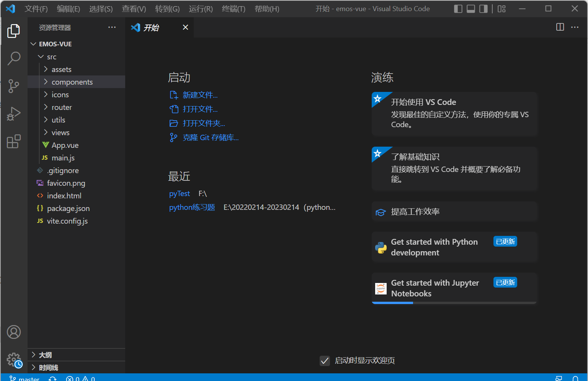Open the 文件(F) menu
The height and width of the screenshot is (381, 588).
coord(36,9)
